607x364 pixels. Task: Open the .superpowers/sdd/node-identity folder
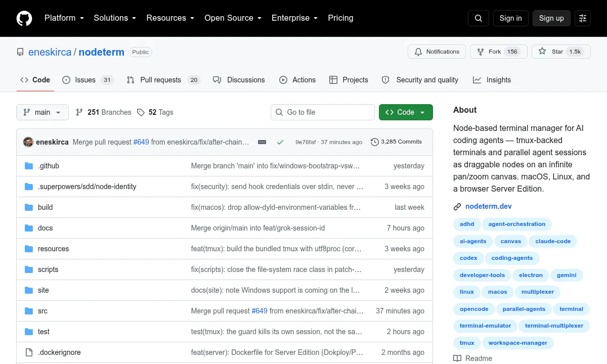pyautogui.click(x=87, y=187)
